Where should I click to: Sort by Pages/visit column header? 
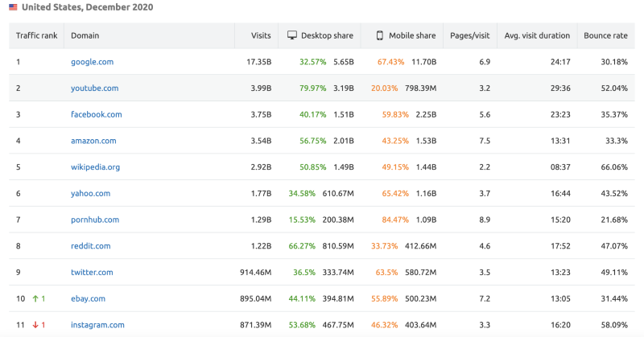[469, 35]
